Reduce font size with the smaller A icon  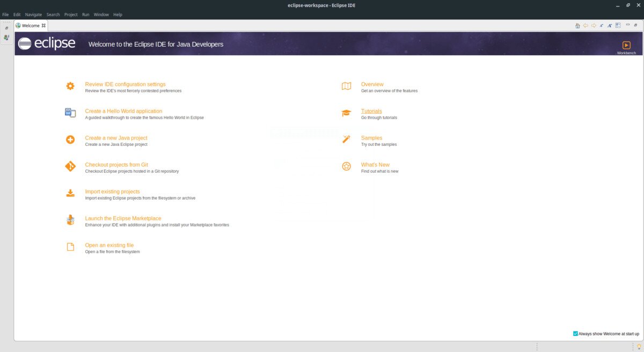[x=602, y=25]
